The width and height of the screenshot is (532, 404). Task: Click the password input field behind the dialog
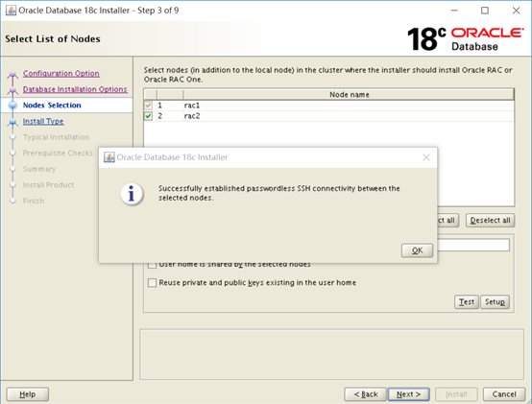point(473,245)
